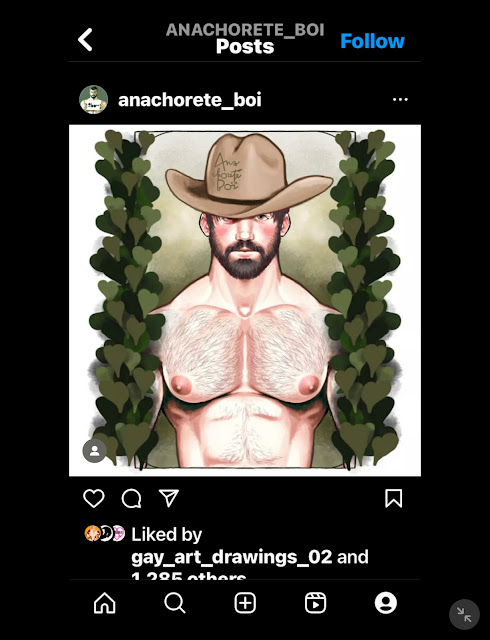490x640 pixels.
Task: Go back with the left chevron arrow
Action: (85, 40)
